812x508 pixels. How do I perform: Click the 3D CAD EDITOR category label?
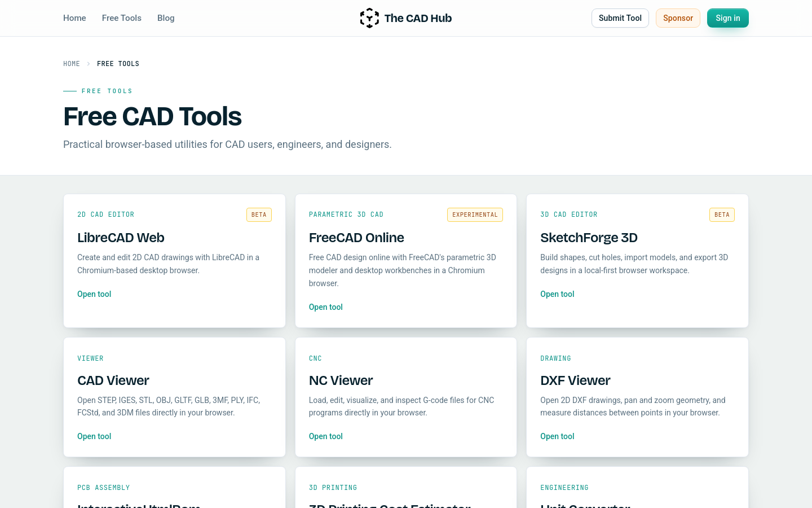point(569,214)
